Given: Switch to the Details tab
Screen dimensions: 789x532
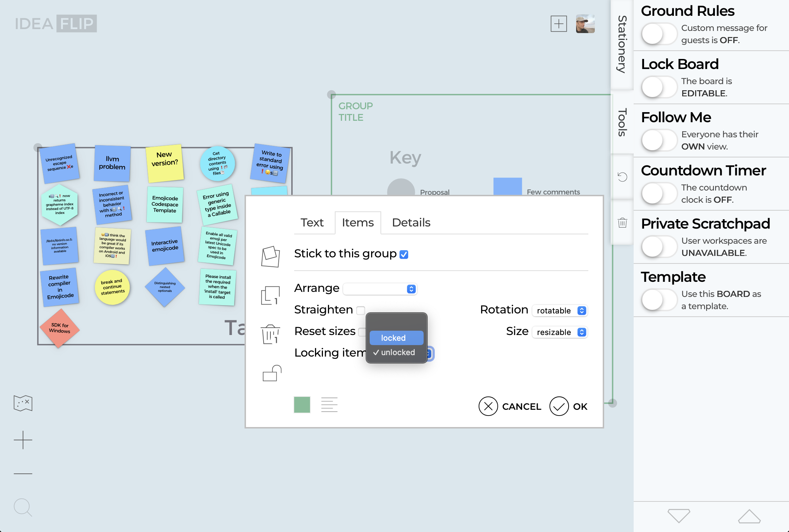Looking at the screenshot, I should [x=411, y=223].
